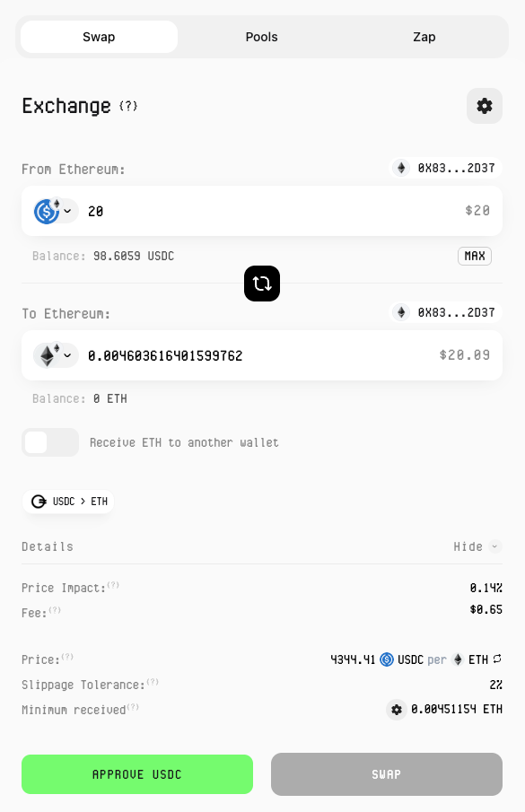Screen dimensions: 525x812
Task: Click the Price Impact help tooltip
Action: point(113,585)
